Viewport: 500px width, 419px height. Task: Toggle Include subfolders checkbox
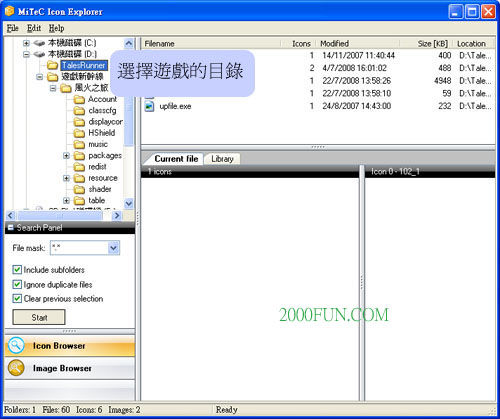17,270
